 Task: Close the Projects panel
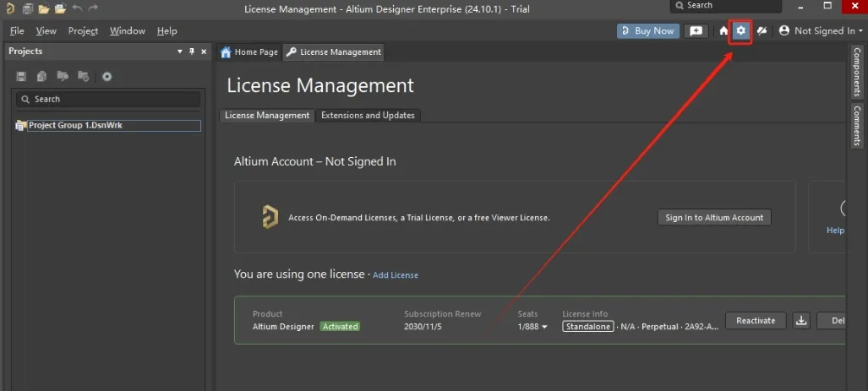pos(204,52)
